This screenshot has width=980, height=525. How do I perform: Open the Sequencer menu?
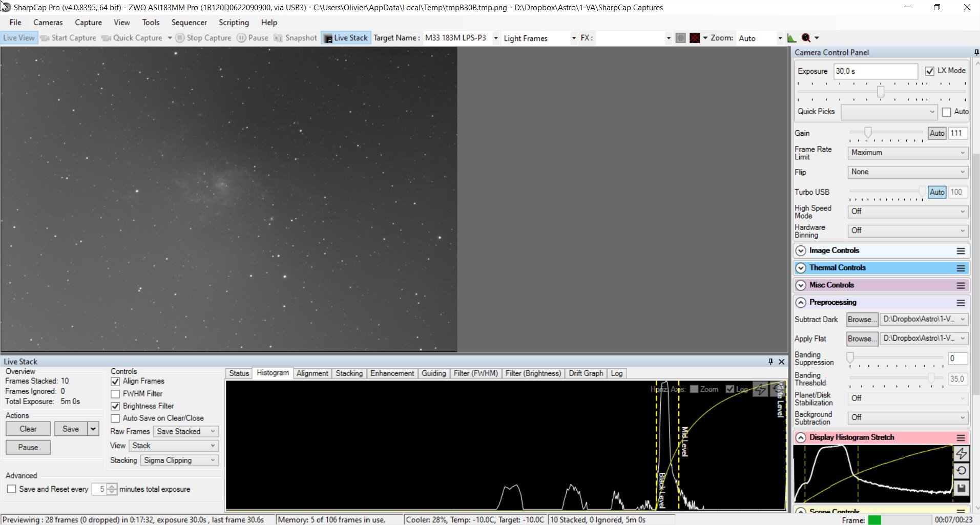tap(189, 23)
